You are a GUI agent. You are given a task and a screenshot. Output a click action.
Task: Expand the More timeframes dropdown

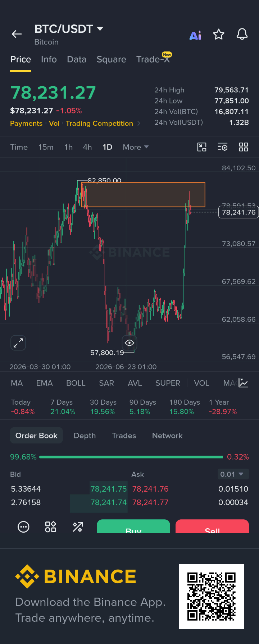click(x=136, y=147)
